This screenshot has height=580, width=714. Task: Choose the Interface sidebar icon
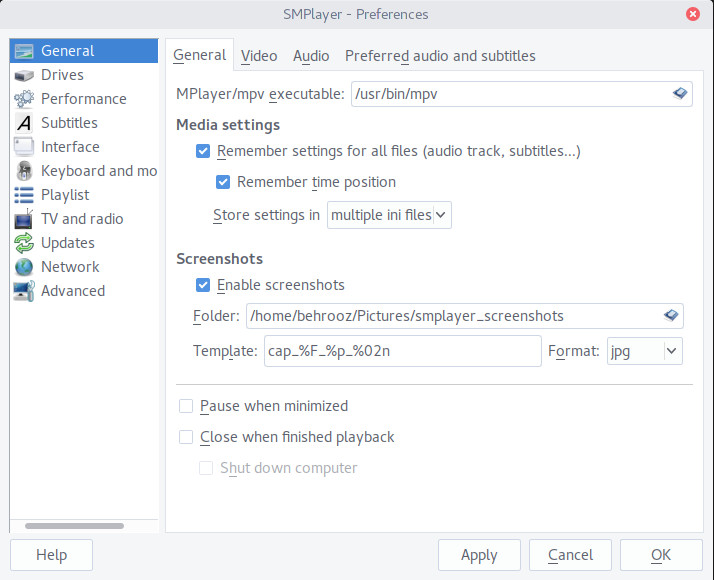[x=24, y=147]
